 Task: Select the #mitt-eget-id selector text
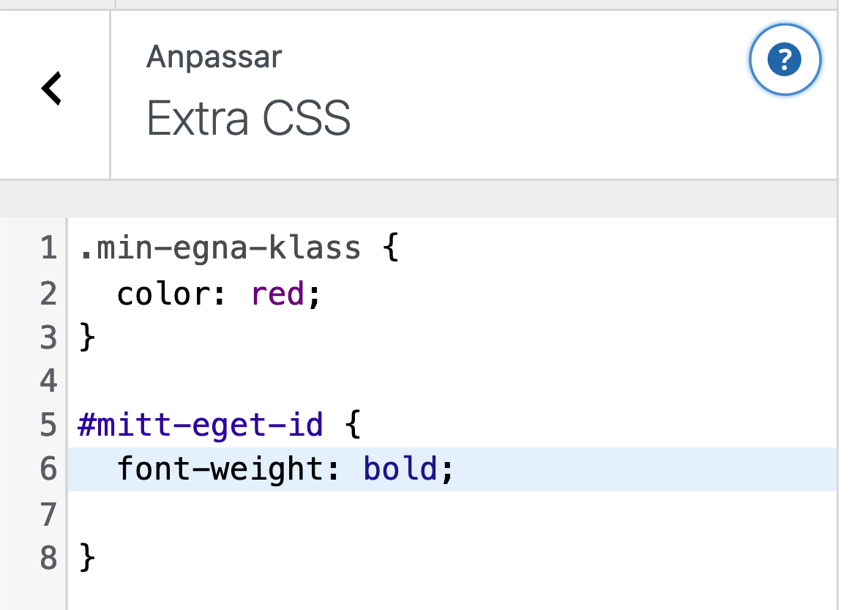[200, 425]
